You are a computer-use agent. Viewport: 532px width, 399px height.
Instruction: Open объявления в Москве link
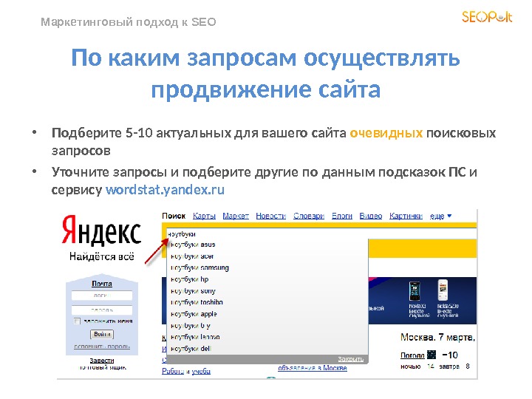tap(313, 368)
